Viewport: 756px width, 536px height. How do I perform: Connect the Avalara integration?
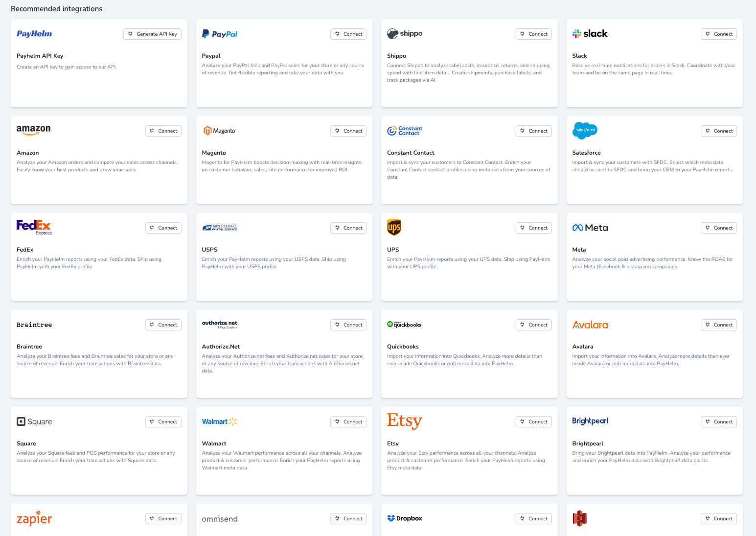[719, 325]
